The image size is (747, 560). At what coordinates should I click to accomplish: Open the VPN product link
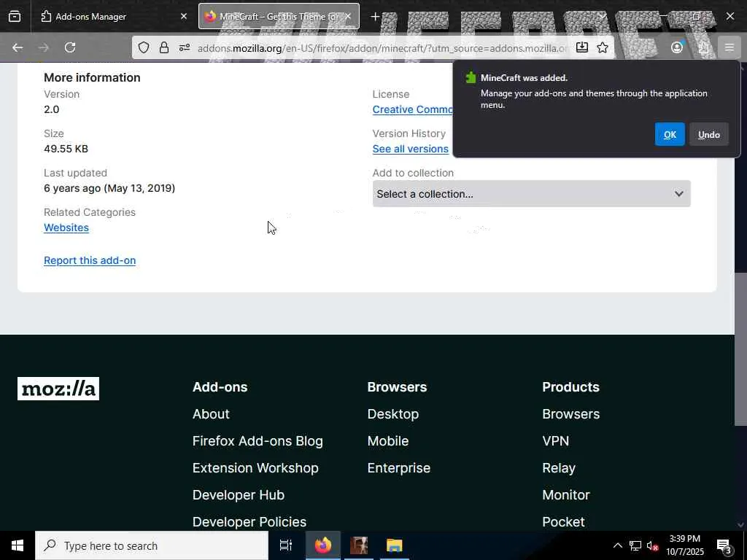tap(555, 441)
